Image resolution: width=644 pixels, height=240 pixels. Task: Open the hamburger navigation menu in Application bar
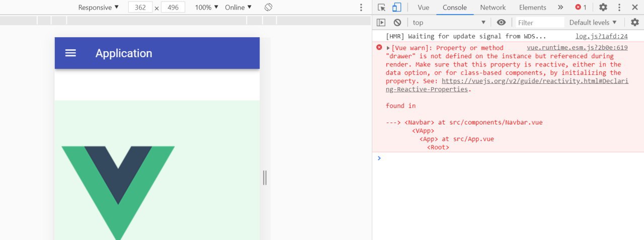(x=71, y=53)
